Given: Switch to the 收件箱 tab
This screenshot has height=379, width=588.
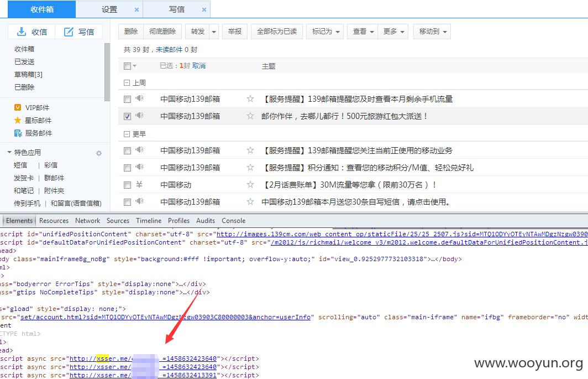Looking at the screenshot, I should 41,9.
